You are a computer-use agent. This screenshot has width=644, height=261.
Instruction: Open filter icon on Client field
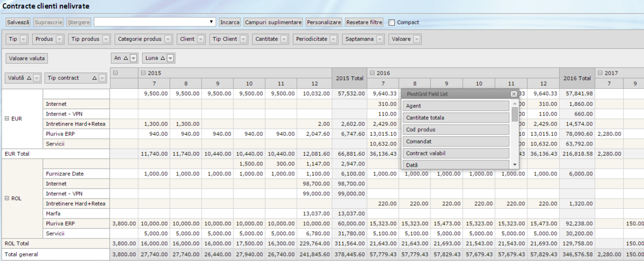click(x=201, y=39)
